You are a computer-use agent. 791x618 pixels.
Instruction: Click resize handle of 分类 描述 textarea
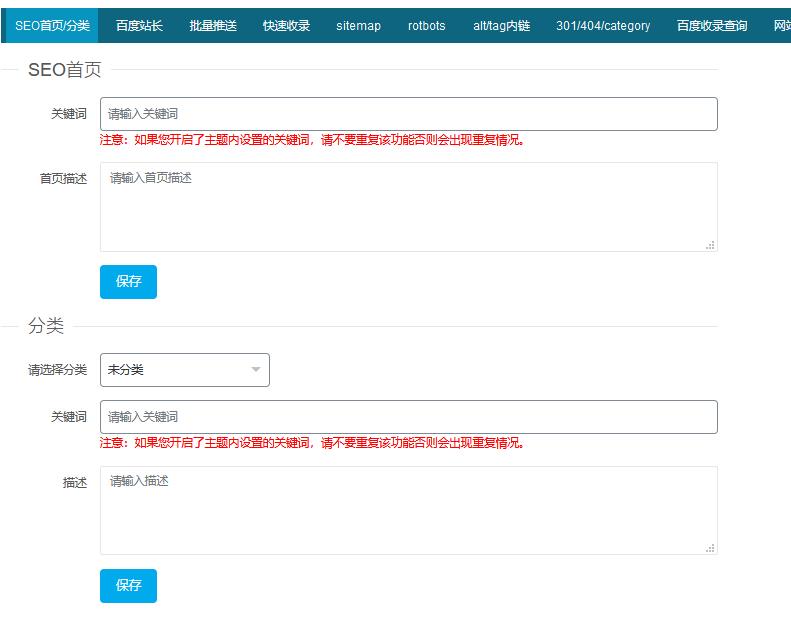711,548
